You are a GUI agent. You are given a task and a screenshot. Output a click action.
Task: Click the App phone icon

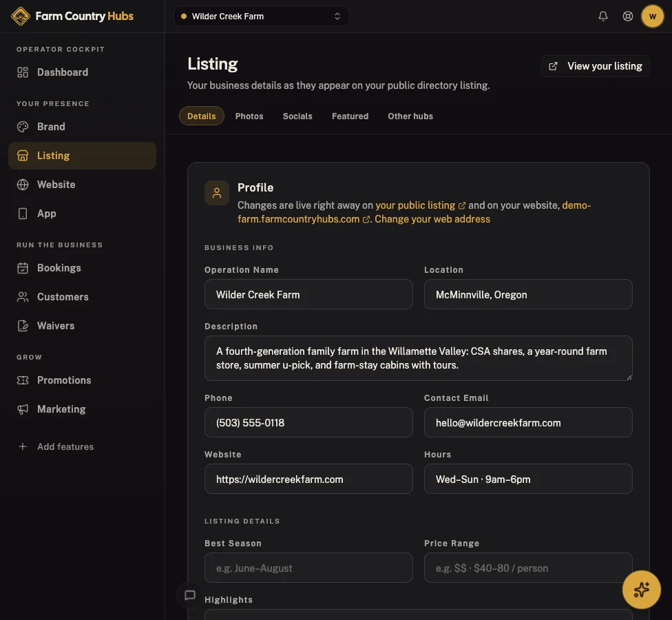23,214
